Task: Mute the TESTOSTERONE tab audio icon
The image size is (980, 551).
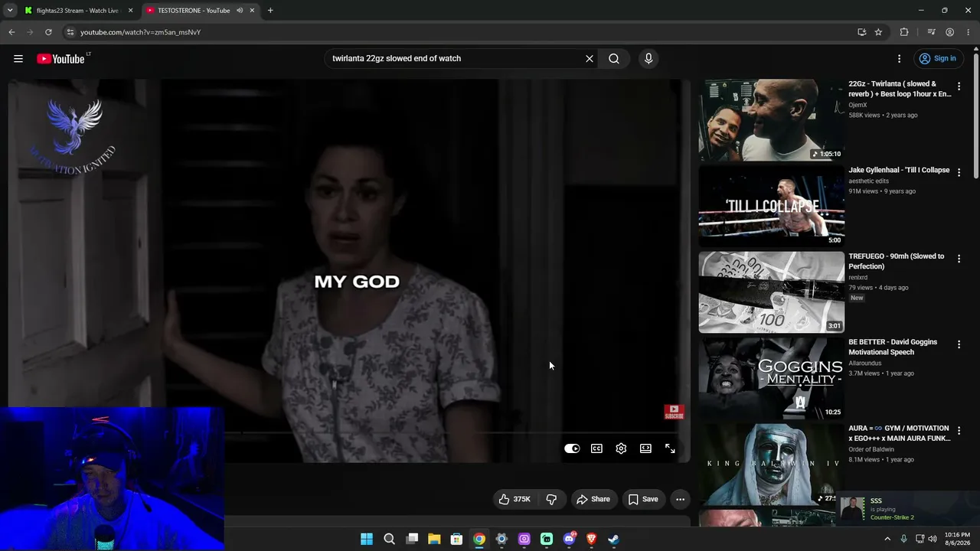Action: [x=240, y=11]
